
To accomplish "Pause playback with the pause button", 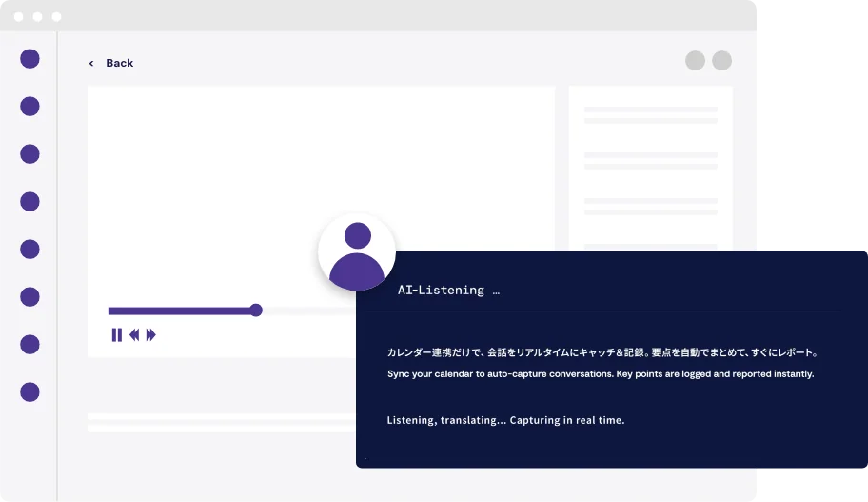I will point(117,334).
